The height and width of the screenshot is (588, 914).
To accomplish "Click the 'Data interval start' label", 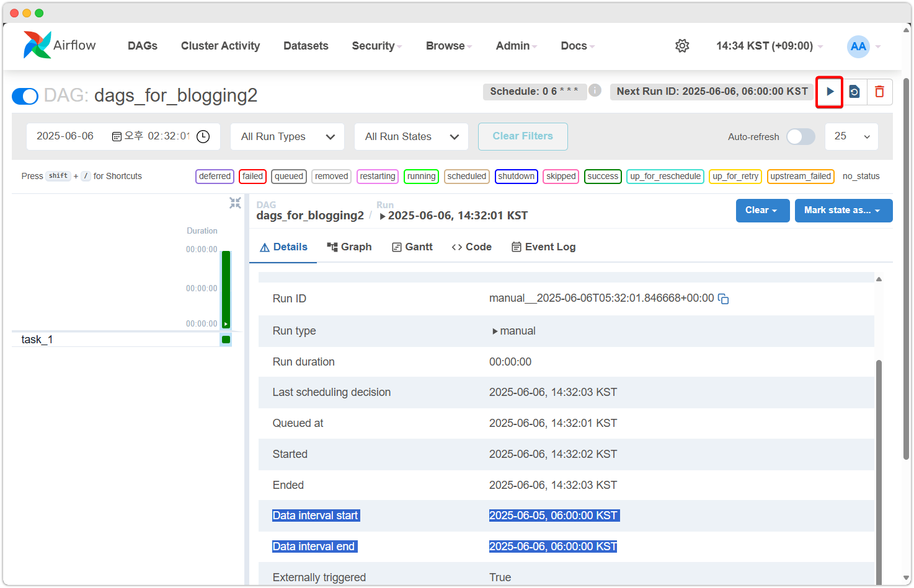I will tap(316, 516).
